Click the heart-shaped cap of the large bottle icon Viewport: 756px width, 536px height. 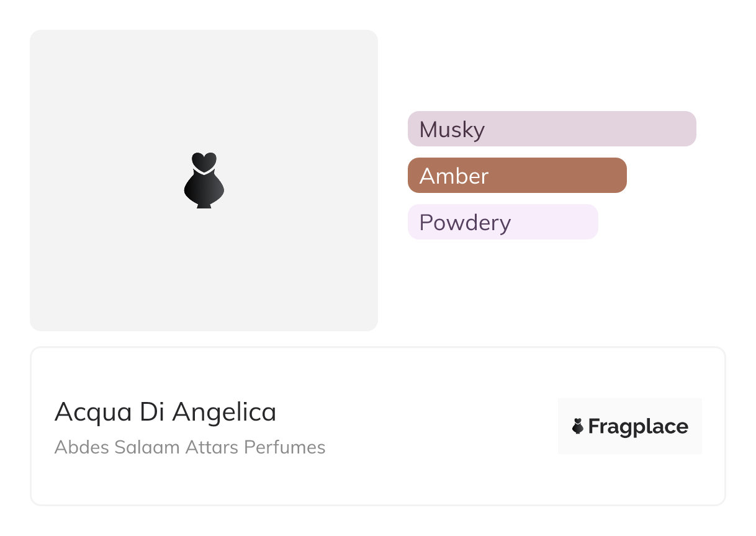(x=204, y=161)
